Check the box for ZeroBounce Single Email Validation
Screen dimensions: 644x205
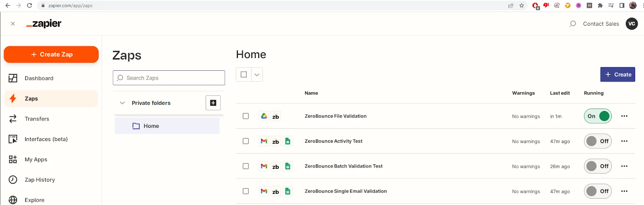246,191
